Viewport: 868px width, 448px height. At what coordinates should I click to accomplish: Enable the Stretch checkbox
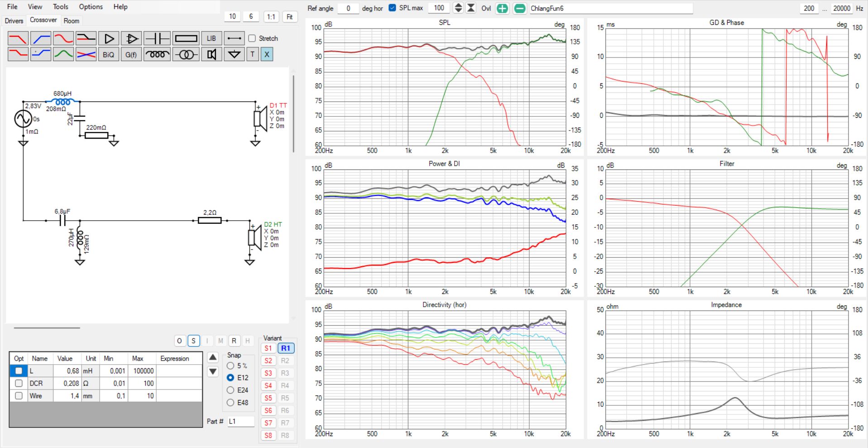252,39
